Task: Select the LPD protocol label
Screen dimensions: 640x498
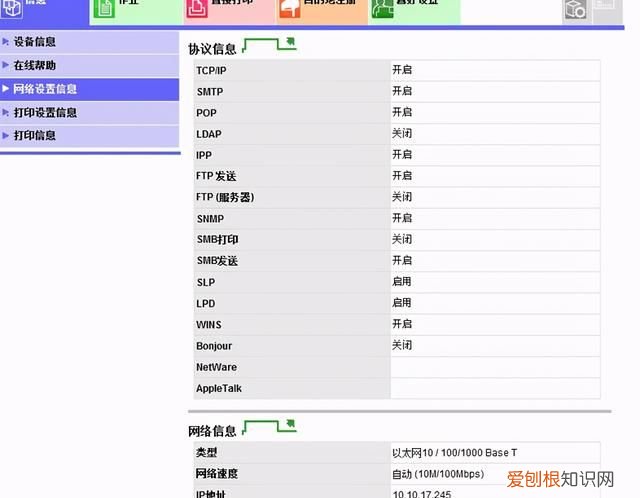Action: tap(205, 304)
